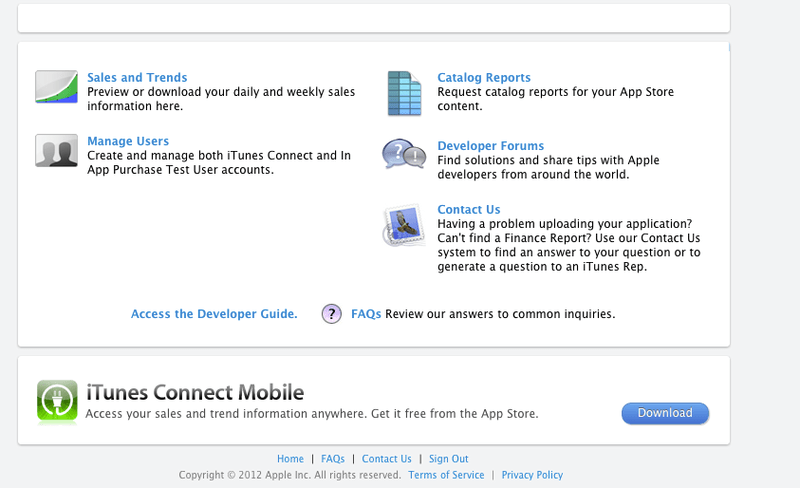Click 'Having a problem uploading your application?' text
800x488 pixels.
[569, 246]
